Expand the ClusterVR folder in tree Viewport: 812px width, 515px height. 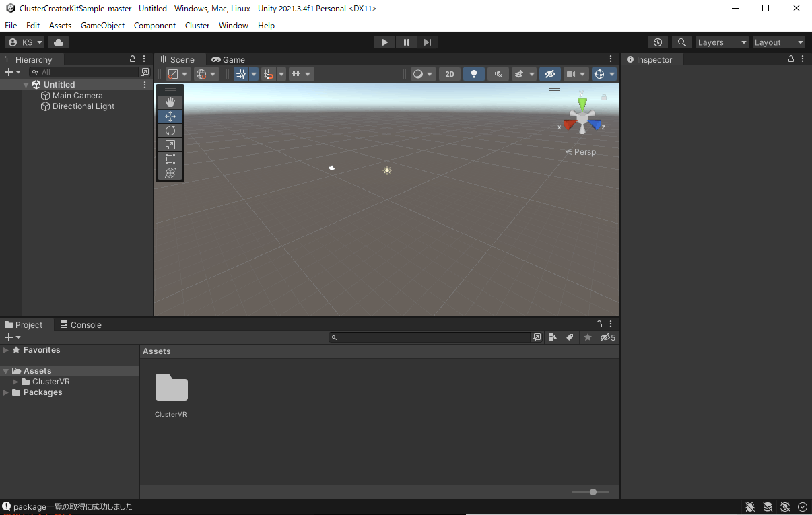click(15, 382)
